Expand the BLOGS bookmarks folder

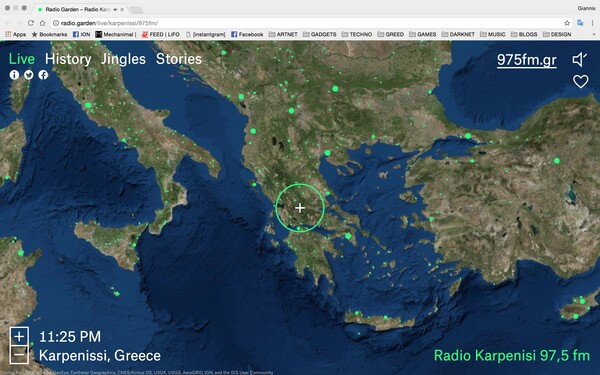(x=524, y=34)
